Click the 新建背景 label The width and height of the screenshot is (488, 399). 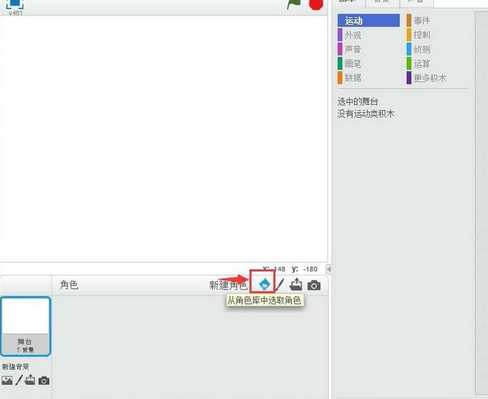click(16, 367)
